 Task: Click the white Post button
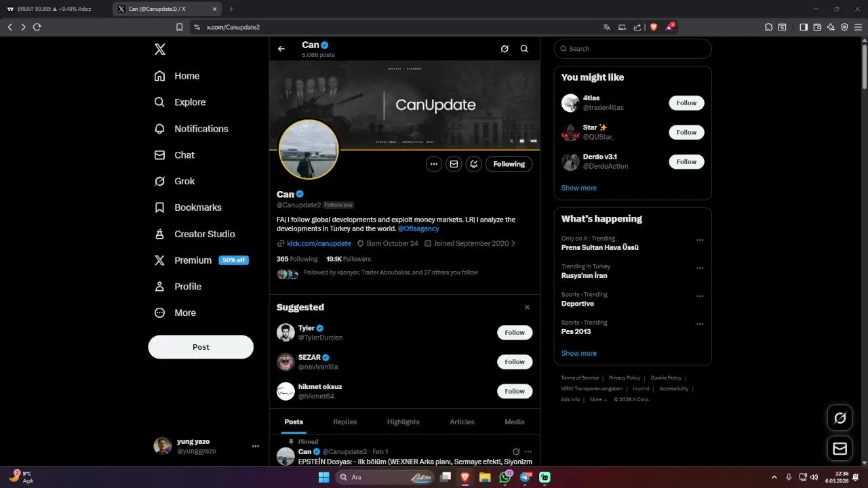coord(201,347)
